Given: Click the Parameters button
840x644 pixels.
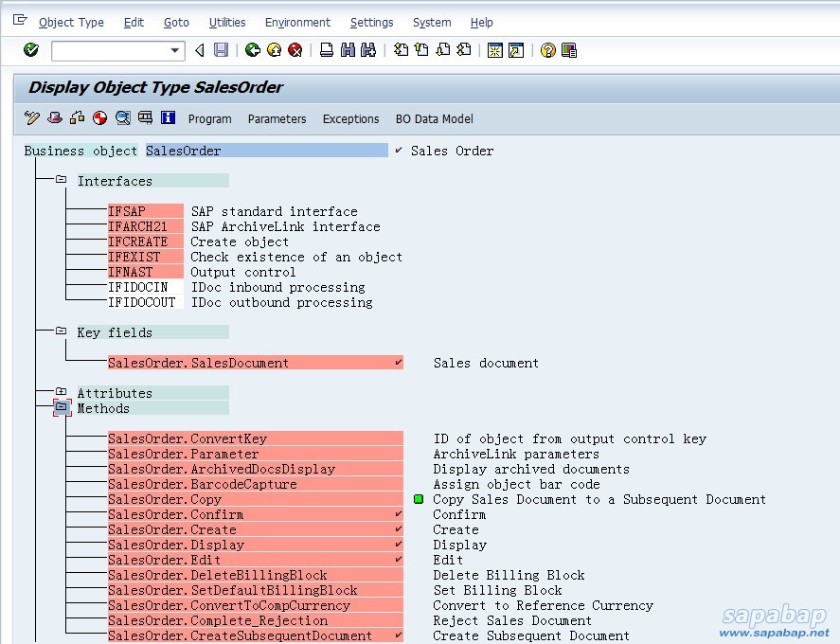Looking at the screenshot, I should click(x=277, y=119).
